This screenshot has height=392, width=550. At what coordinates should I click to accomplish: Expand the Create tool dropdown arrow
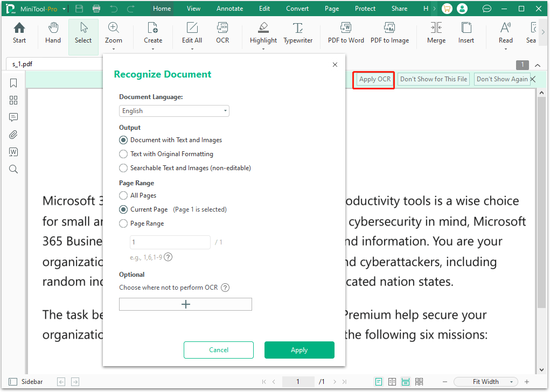[153, 49]
